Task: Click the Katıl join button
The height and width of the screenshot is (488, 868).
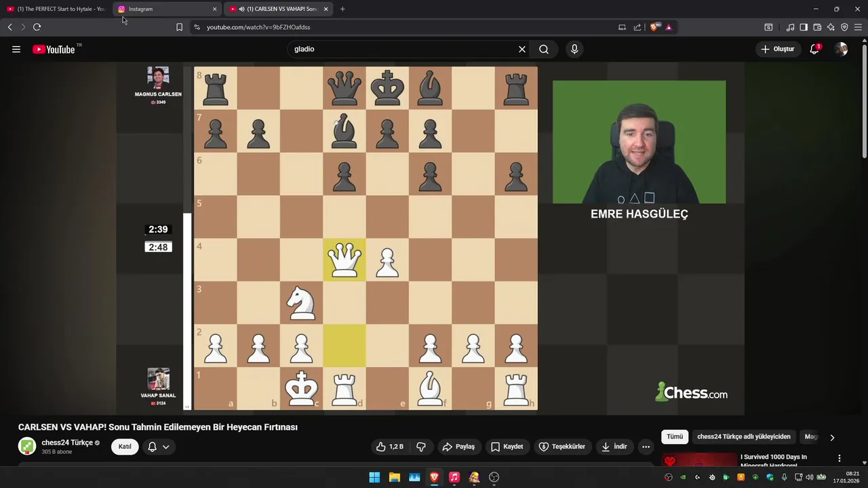Action: (x=125, y=447)
